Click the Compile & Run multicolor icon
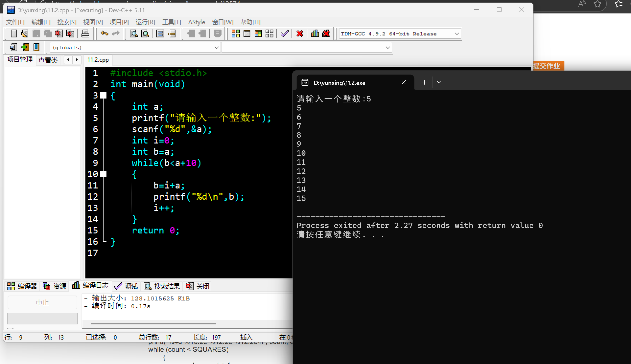 pos(258,33)
